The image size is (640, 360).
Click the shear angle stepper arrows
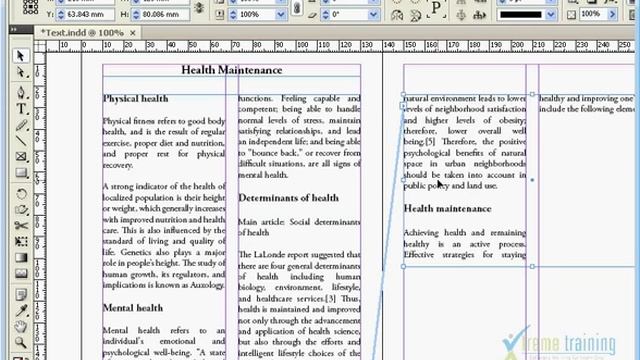pyautogui.click(x=325, y=15)
